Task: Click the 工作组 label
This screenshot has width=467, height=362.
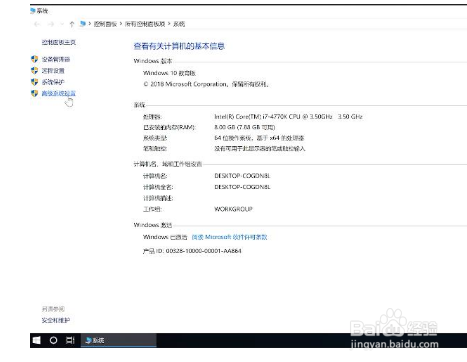Action: (152, 209)
